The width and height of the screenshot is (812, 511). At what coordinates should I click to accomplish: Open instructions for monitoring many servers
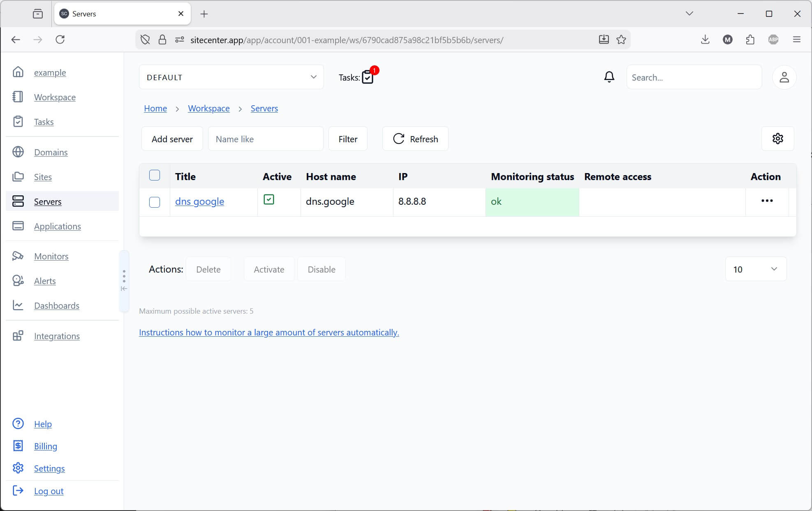coord(269,332)
